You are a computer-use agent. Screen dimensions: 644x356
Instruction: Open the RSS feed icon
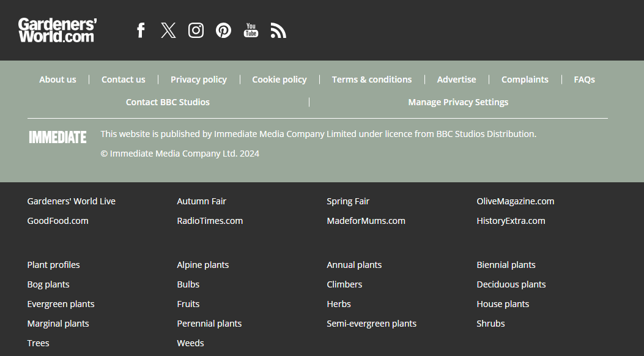click(x=278, y=29)
